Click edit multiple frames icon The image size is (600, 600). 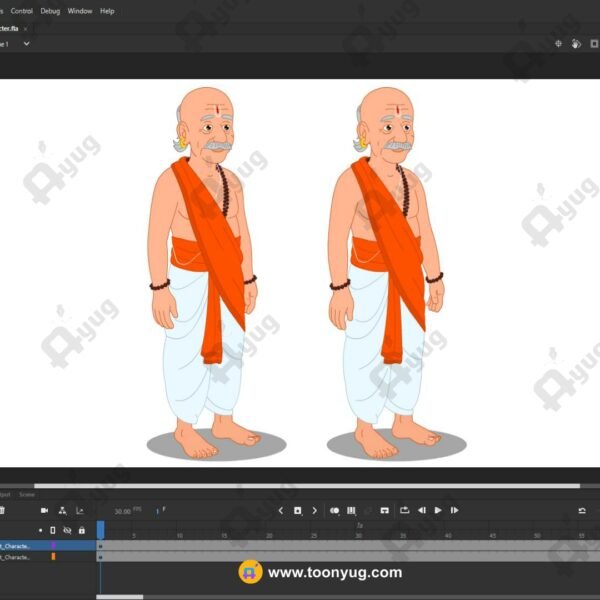pos(351,510)
